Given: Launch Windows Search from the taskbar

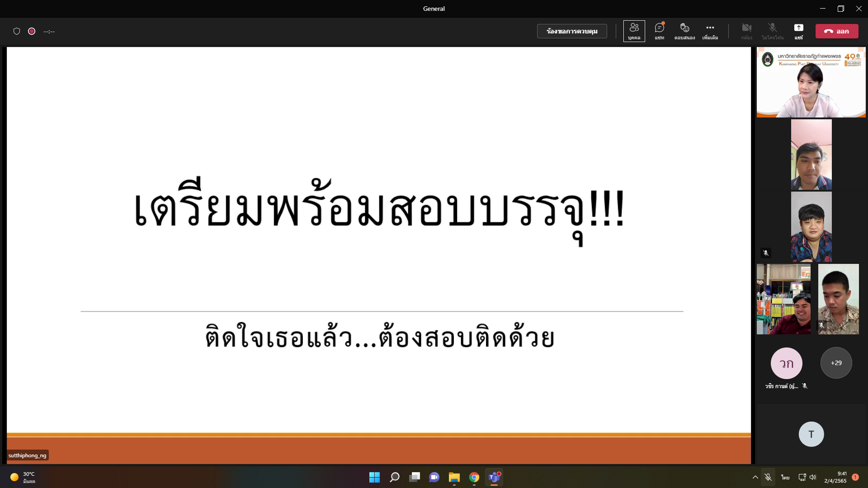Looking at the screenshot, I should pyautogui.click(x=394, y=477).
